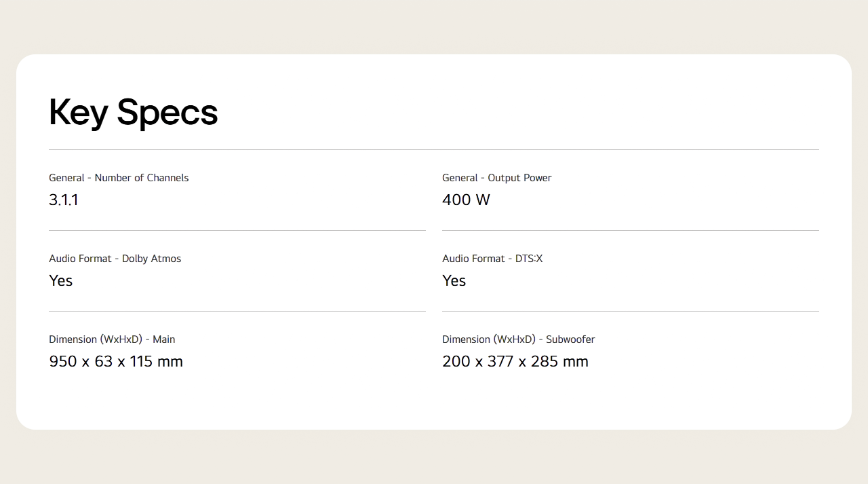
Task: Select the Audio Format - DTS:X label
Action: [492, 259]
